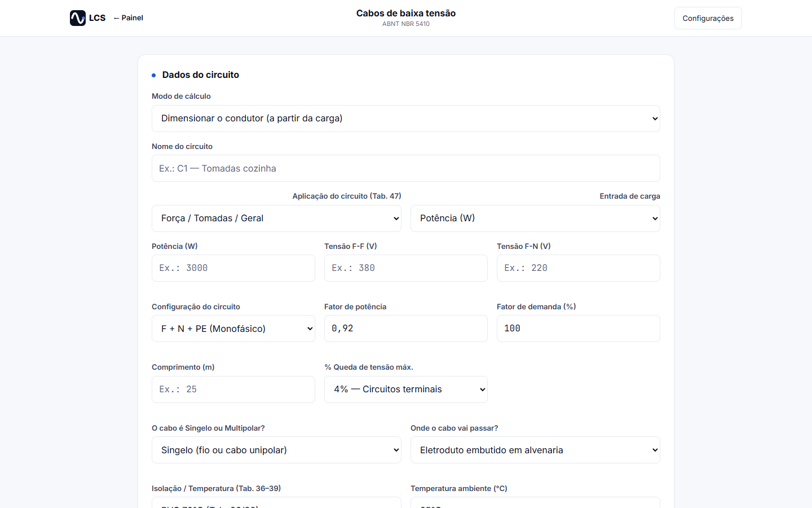Click the Fator de demanda field
Image resolution: width=812 pixels, height=508 pixels.
(579, 329)
